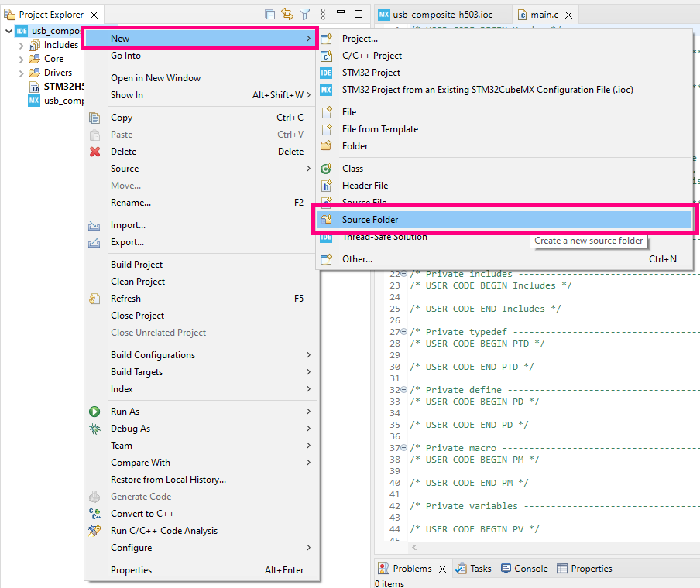700x588 pixels.
Task: Click the STM32 Project IDE icon
Action: tap(326, 73)
